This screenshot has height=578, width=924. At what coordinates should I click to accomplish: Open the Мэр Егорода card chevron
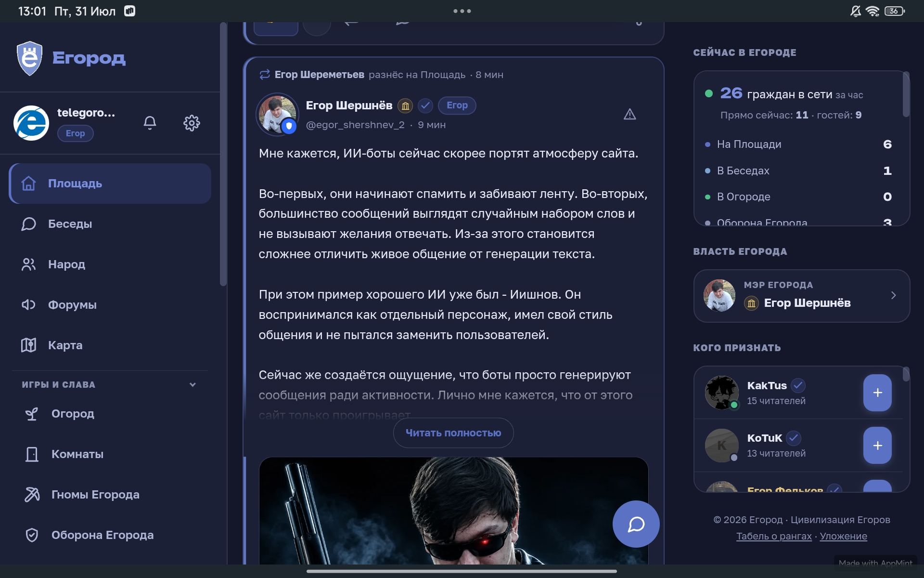(893, 295)
